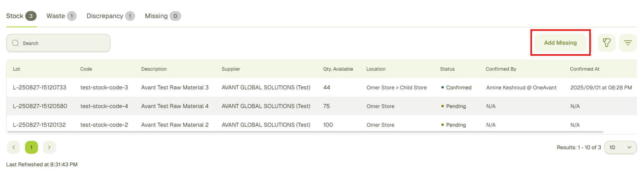Open the filter funnel icon
This screenshot has width=644, height=179.
point(606,43)
